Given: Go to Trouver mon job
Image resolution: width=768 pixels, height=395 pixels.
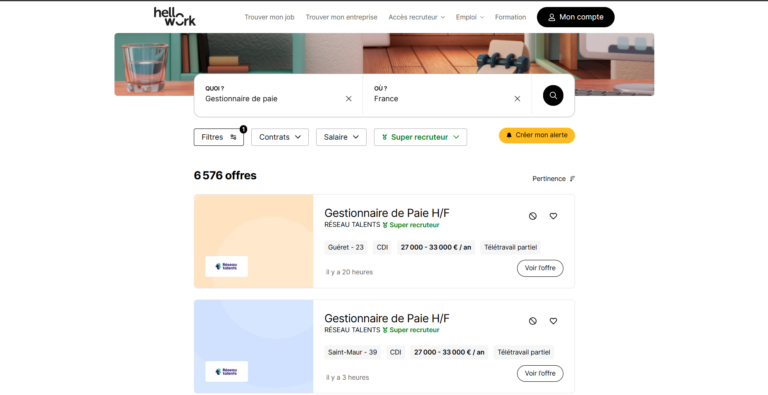Looking at the screenshot, I should [269, 17].
